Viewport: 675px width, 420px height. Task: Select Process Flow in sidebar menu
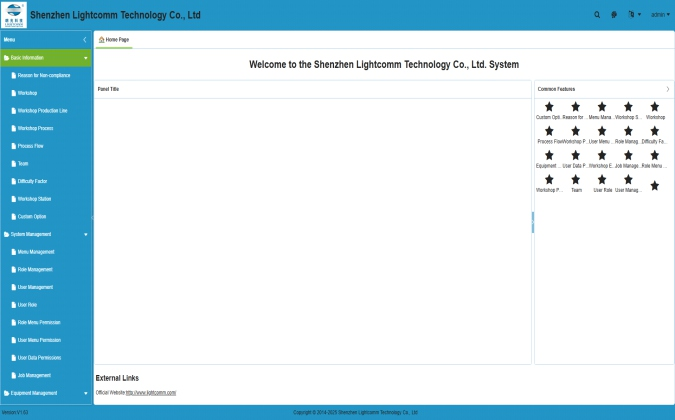46,146
